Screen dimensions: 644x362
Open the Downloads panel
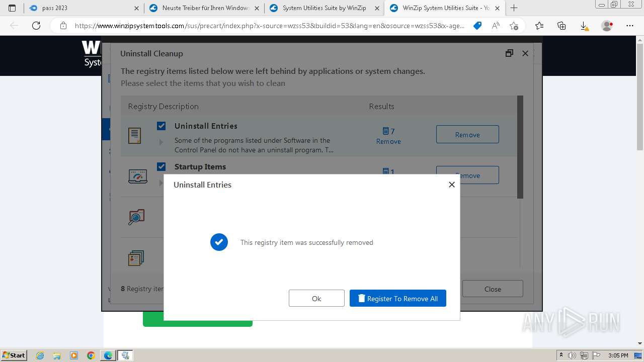pos(584,26)
